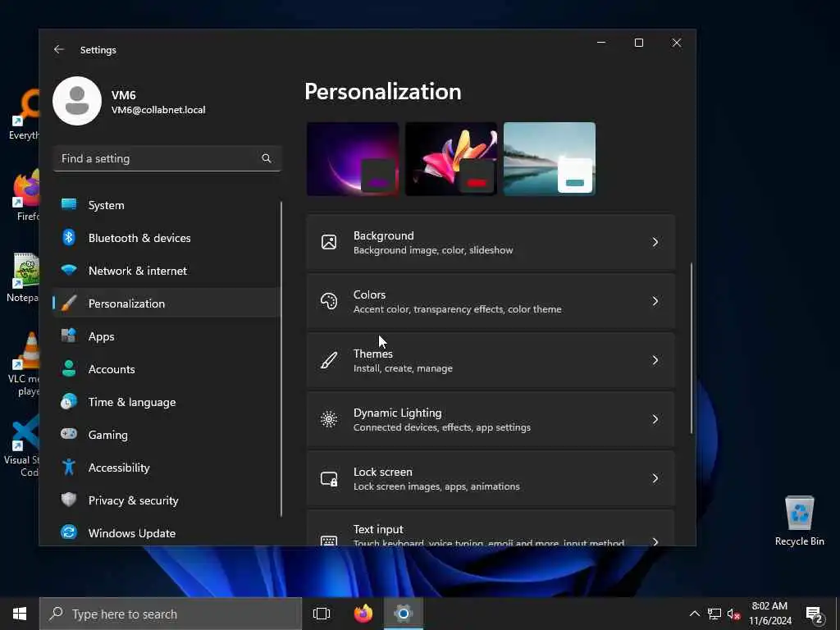The width and height of the screenshot is (840, 630).
Task: Open Gaming settings category
Action: click(166, 435)
